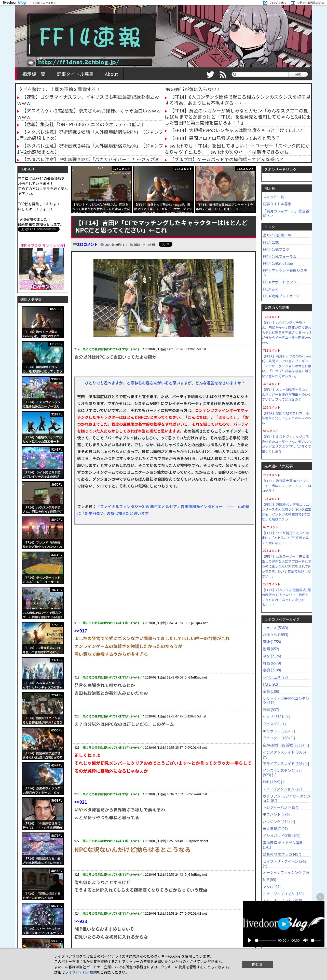Click the X post share button under title

point(165,244)
